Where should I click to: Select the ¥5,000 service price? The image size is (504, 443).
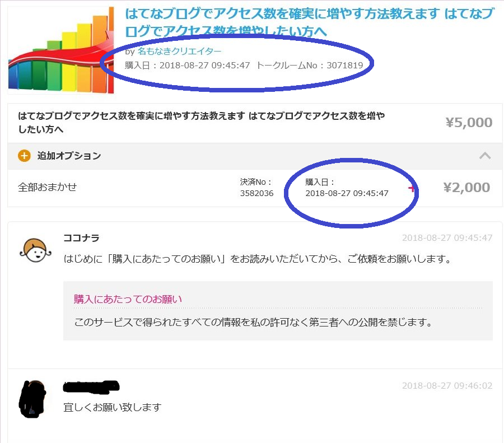[x=469, y=123]
